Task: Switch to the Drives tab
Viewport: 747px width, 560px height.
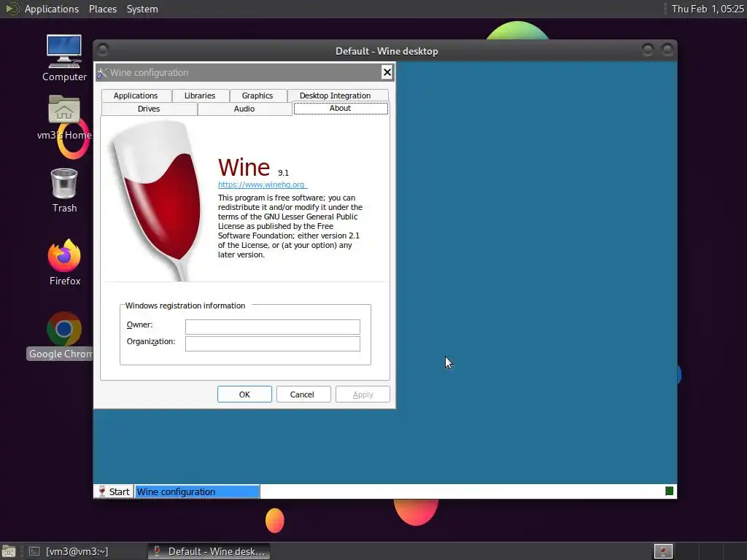Action: pos(149,109)
